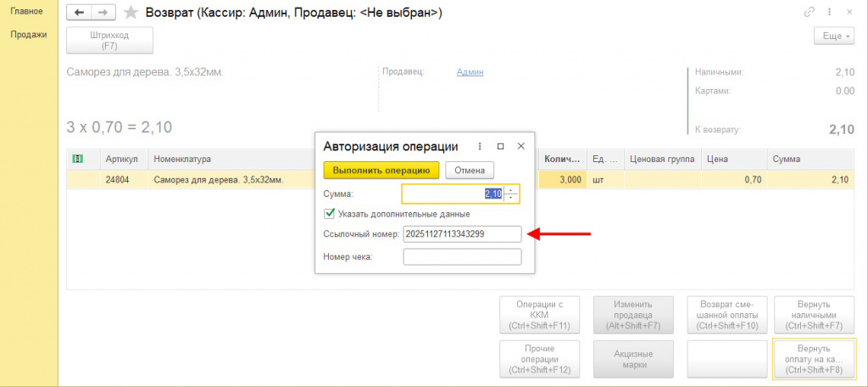This screenshot has width=868, height=387.
Task: Click the Админ seller link
Action: tap(470, 72)
